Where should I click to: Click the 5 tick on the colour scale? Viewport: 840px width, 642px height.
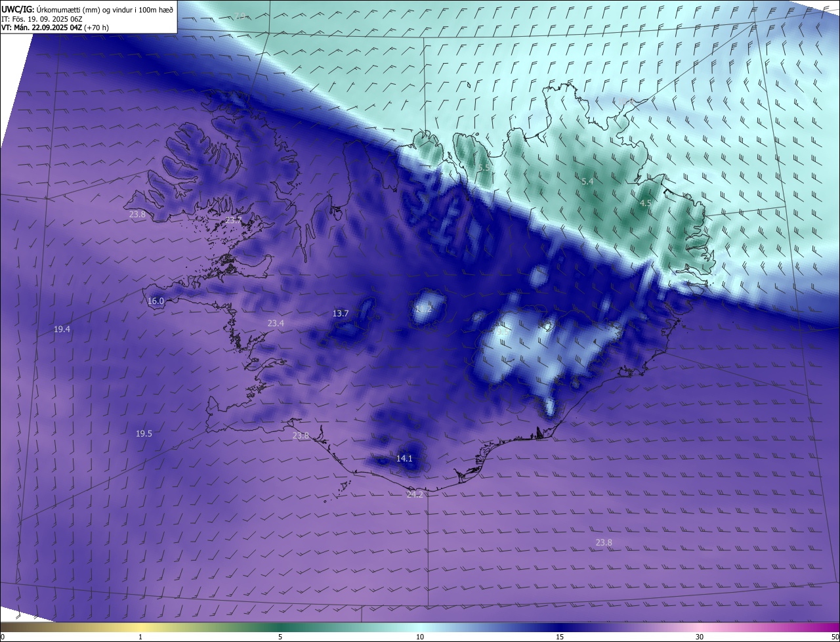click(280, 637)
